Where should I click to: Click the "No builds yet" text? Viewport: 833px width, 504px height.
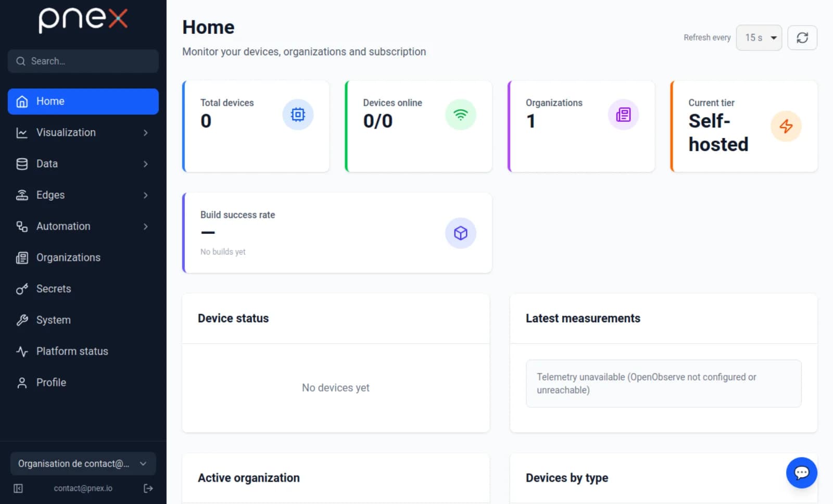223,252
